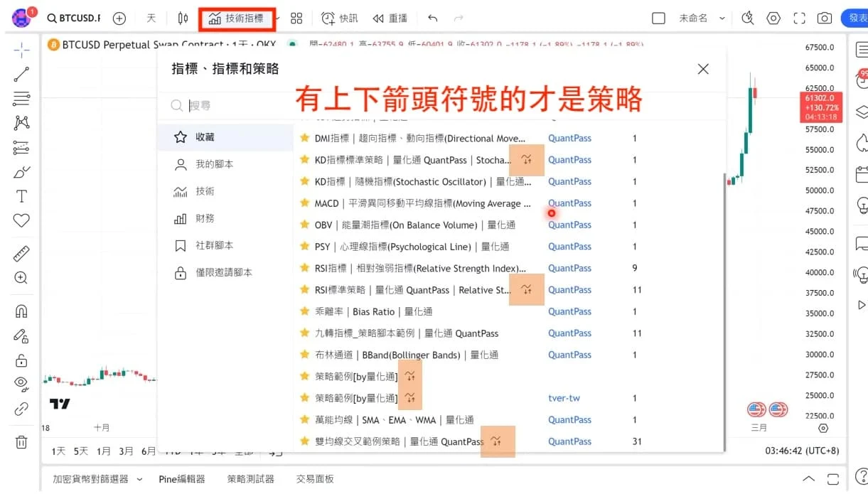Toggle hide all drawings eye icon
The image size is (868, 494).
(21, 384)
